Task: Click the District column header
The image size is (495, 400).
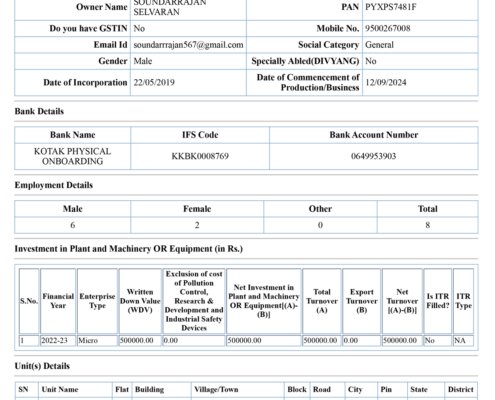Action: 461,389
